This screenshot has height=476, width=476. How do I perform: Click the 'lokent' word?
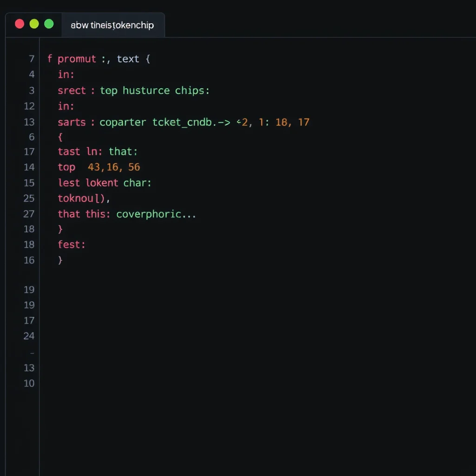[102, 183]
